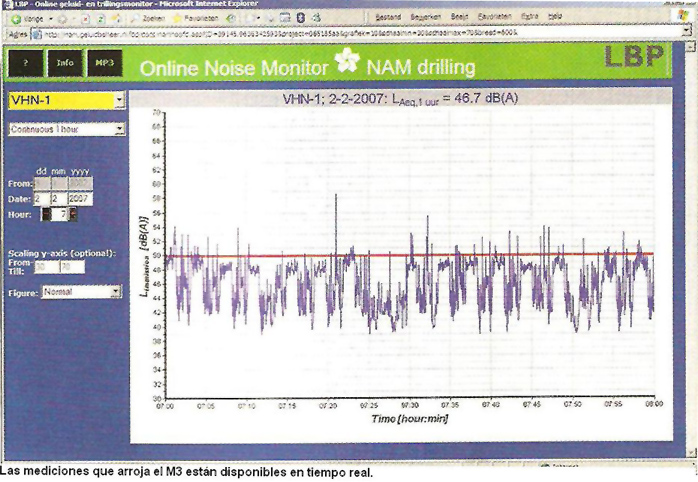Open the Info button
The width and height of the screenshot is (698, 482).
(65, 63)
